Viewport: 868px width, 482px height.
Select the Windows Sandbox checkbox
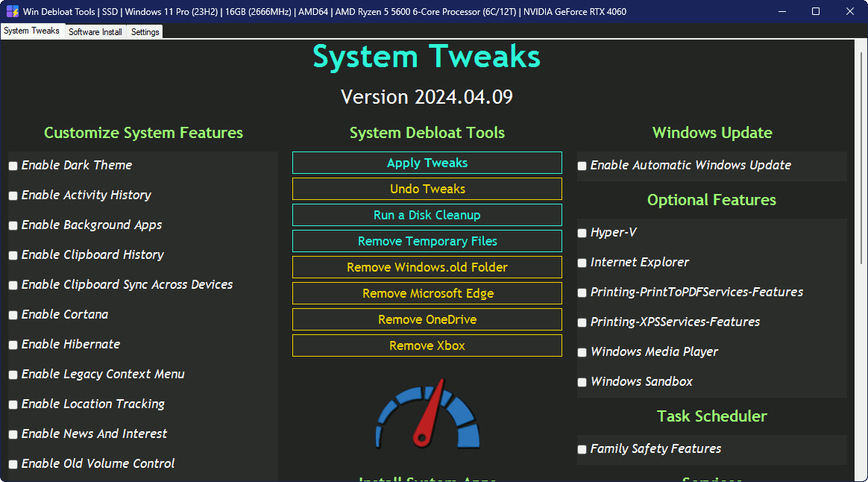tap(582, 382)
